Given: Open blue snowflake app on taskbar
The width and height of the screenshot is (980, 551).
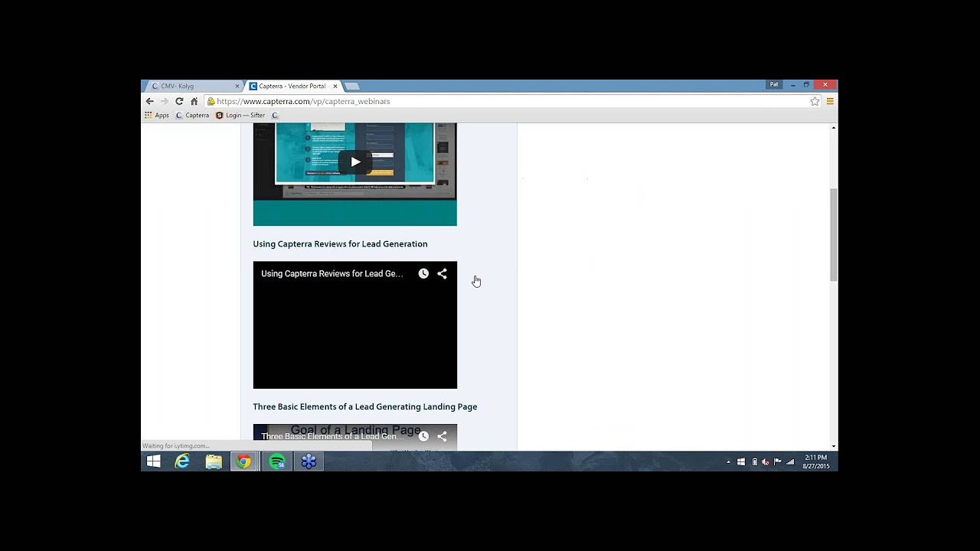Looking at the screenshot, I should tap(309, 461).
